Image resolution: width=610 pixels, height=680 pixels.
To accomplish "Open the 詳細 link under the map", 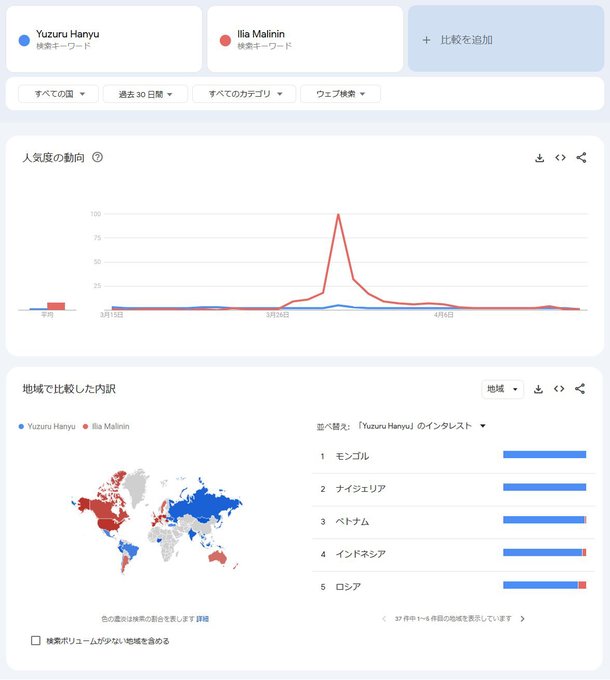I will pos(203,619).
